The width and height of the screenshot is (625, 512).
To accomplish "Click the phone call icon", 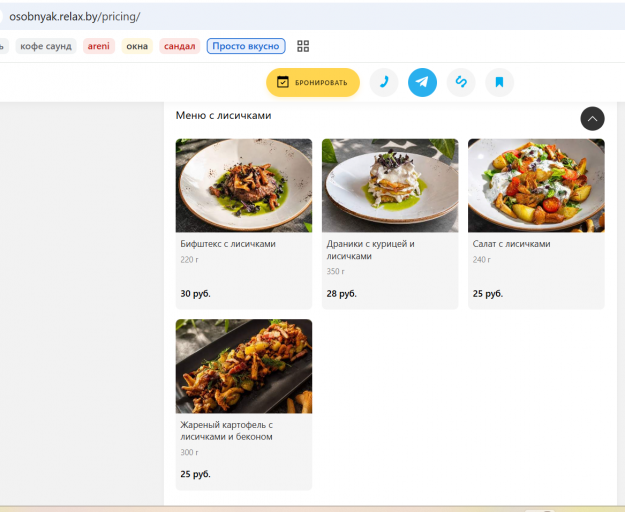I will point(384,82).
